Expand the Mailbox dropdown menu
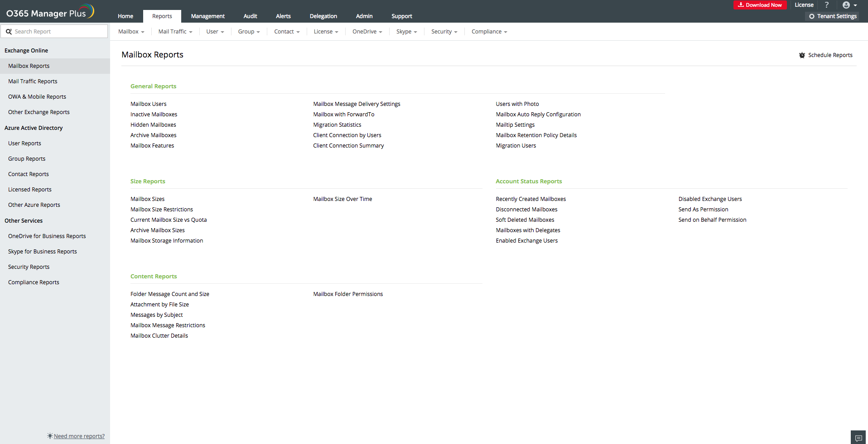The width and height of the screenshot is (868, 444). click(131, 32)
